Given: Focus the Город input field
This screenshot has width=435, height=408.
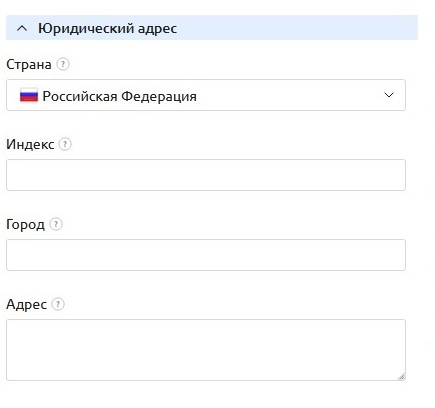Looking at the screenshot, I should tap(206, 255).
